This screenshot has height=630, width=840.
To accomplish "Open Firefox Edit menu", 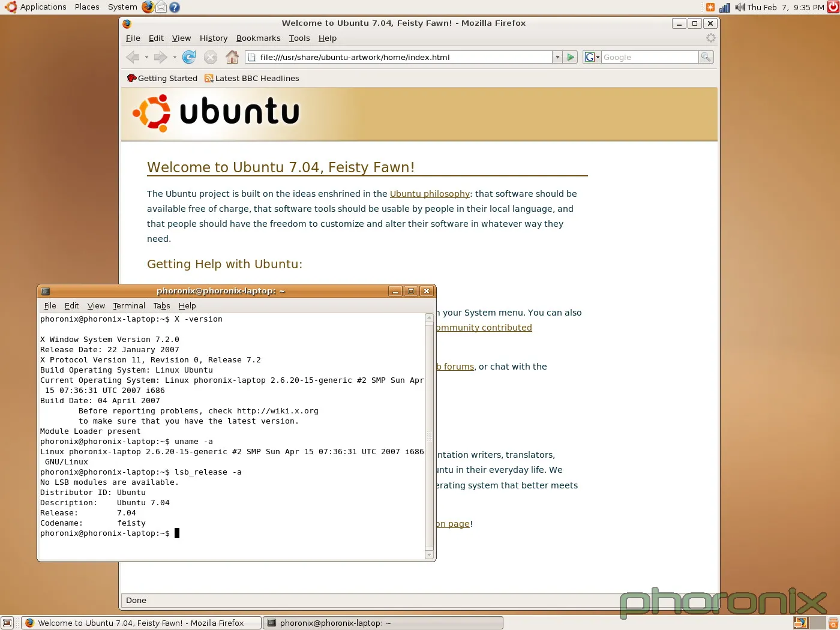I will pos(156,38).
